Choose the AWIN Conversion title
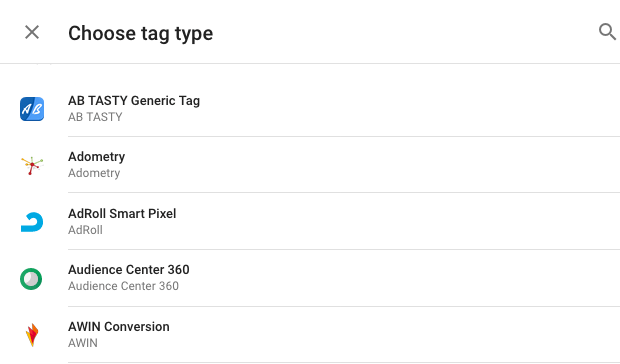This screenshot has height=364, width=620. click(119, 326)
